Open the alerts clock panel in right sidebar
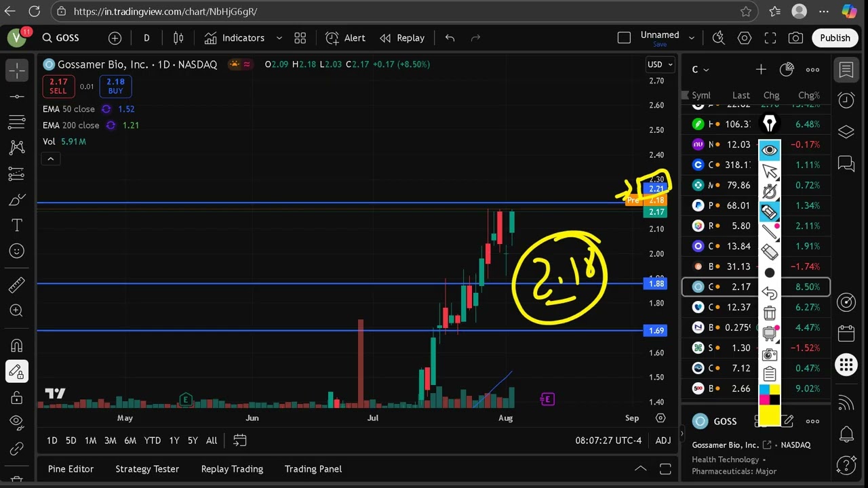Image resolution: width=868 pixels, height=488 pixels. (x=846, y=100)
